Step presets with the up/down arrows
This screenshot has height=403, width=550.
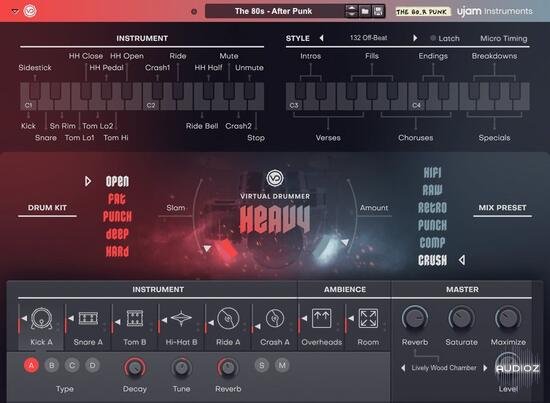point(351,11)
